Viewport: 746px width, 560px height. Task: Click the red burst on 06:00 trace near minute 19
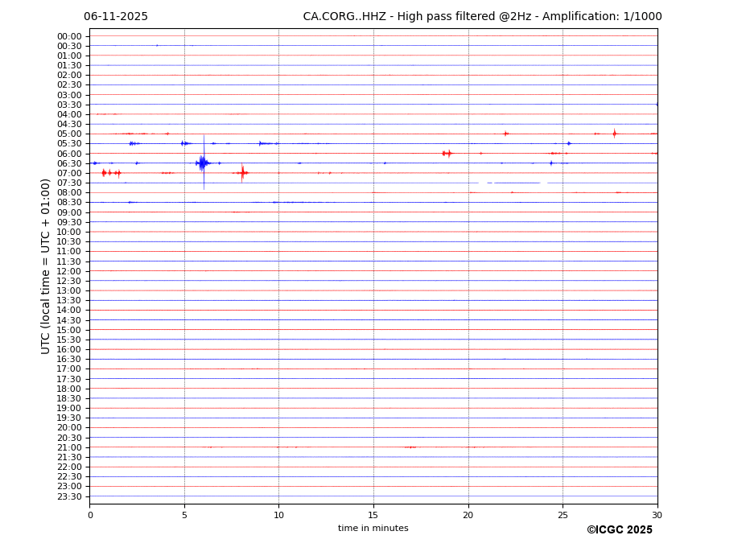447,153
